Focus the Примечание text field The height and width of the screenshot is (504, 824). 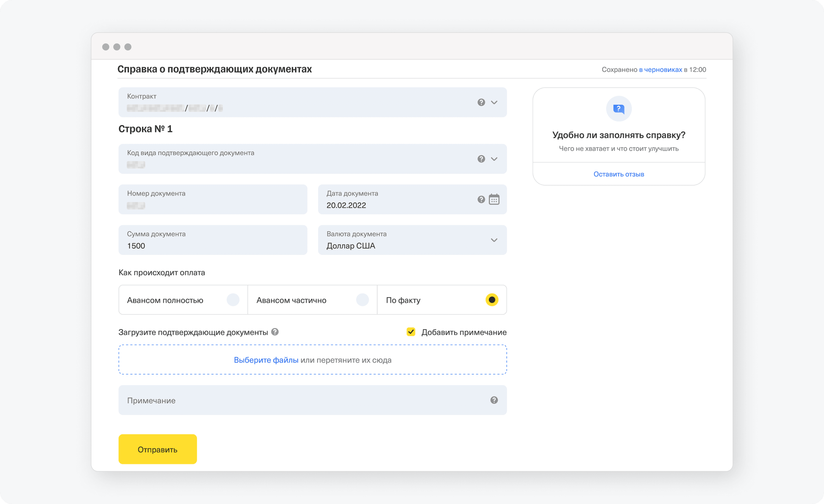click(x=312, y=400)
